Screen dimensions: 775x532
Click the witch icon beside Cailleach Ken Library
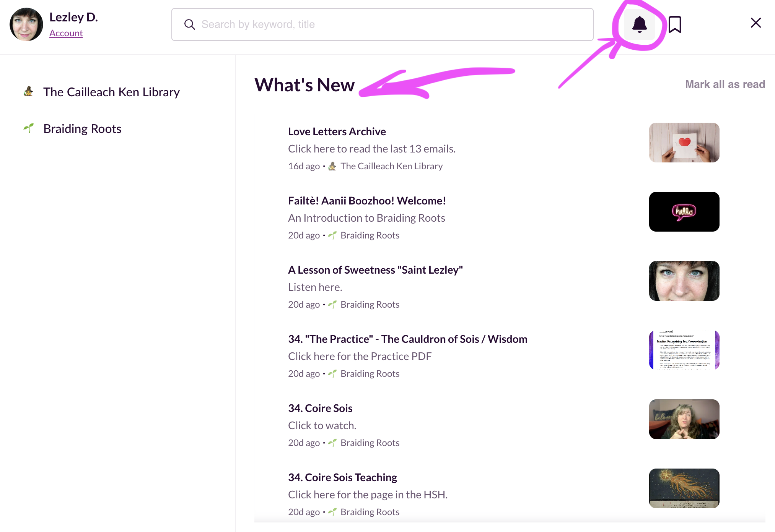click(x=28, y=92)
